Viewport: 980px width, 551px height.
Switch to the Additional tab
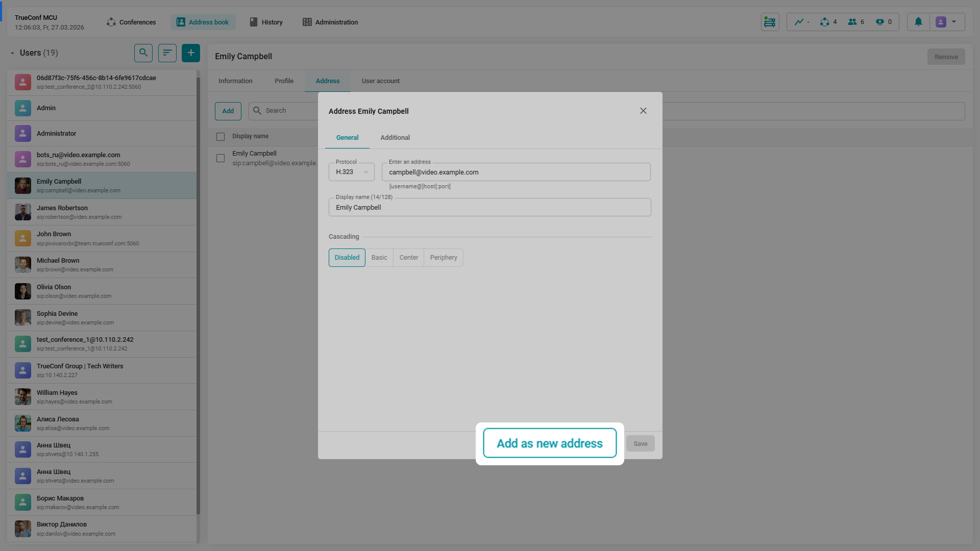point(395,138)
